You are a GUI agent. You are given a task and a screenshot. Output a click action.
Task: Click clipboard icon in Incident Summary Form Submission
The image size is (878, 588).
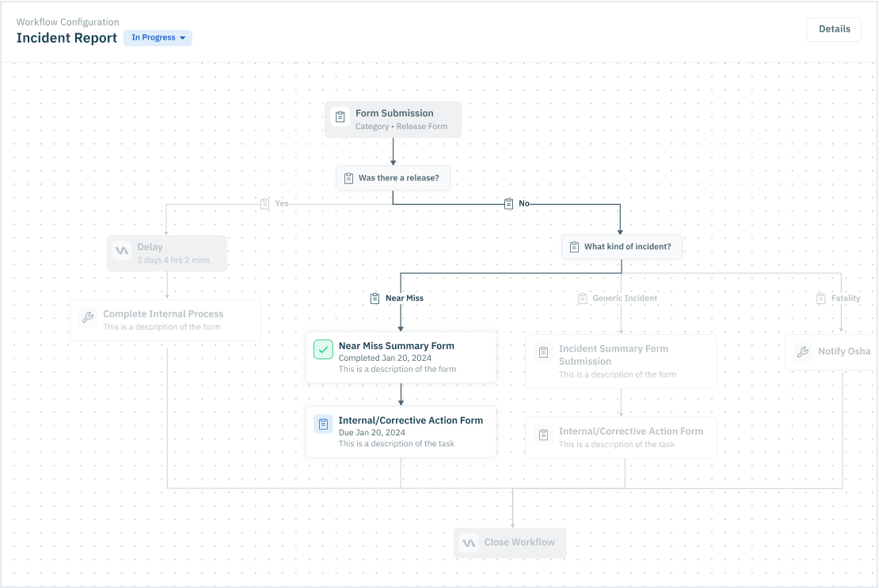pos(543,352)
